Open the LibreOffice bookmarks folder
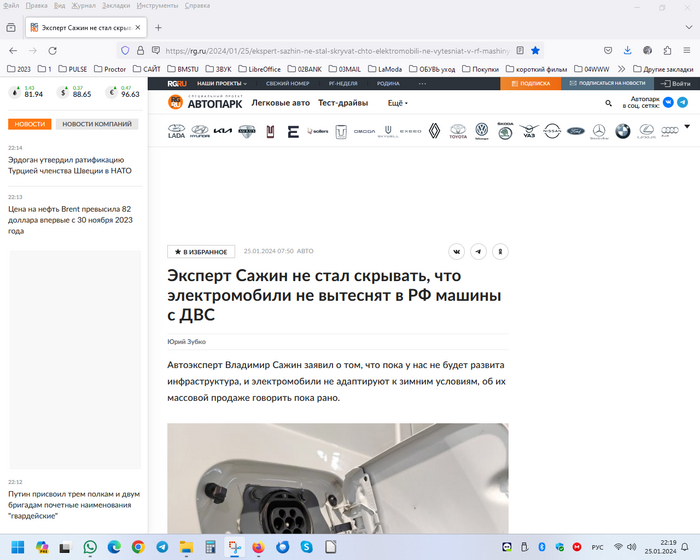Viewport: 700px width, 560px height. (x=259, y=69)
